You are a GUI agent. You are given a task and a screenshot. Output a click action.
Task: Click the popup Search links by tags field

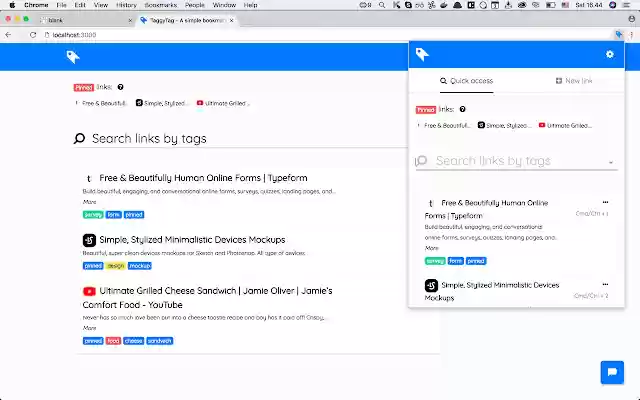pyautogui.click(x=516, y=161)
